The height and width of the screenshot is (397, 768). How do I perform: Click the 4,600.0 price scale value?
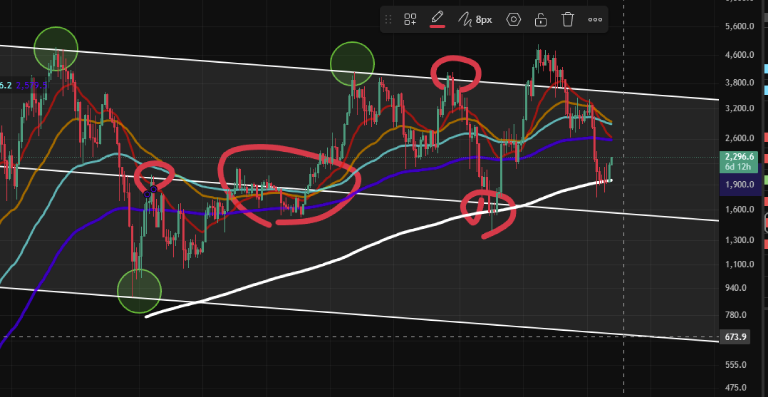click(739, 55)
